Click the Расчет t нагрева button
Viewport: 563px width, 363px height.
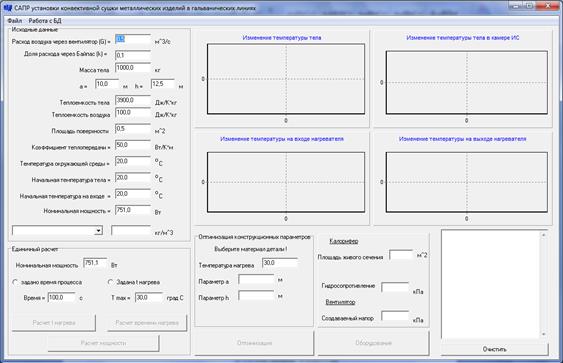tap(54, 322)
